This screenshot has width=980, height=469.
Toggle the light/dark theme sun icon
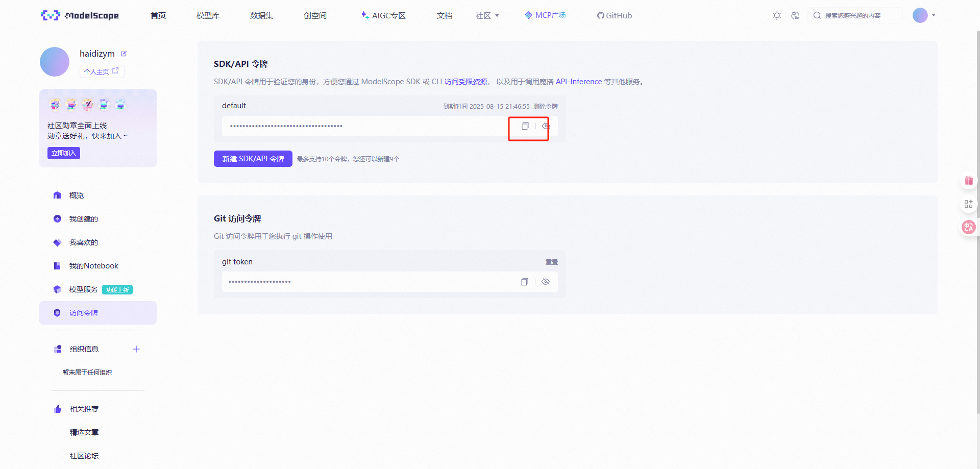pyautogui.click(x=777, y=15)
